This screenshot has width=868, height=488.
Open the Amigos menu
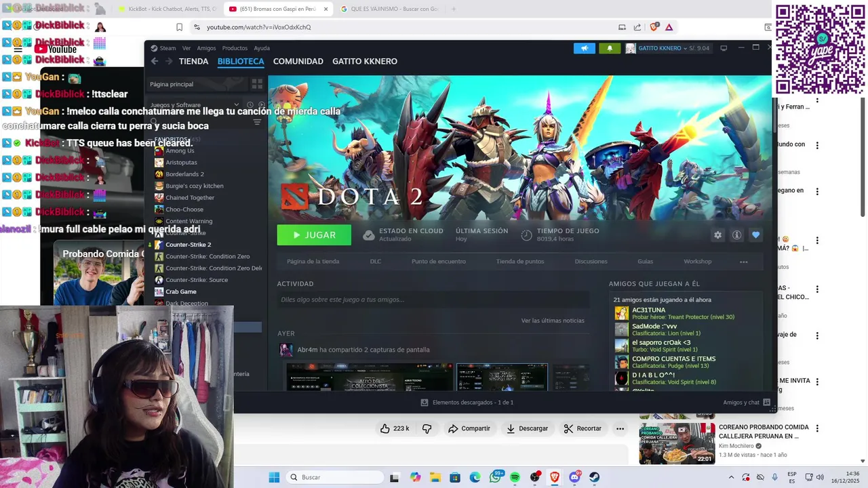[x=206, y=48]
